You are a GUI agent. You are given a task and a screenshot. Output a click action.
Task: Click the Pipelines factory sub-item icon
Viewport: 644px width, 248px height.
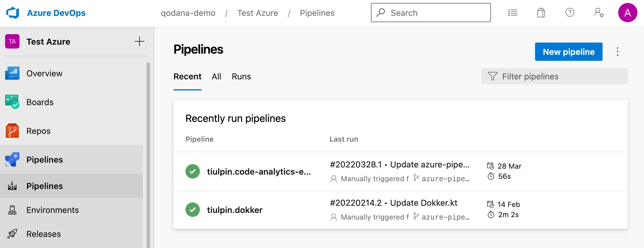(12, 186)
